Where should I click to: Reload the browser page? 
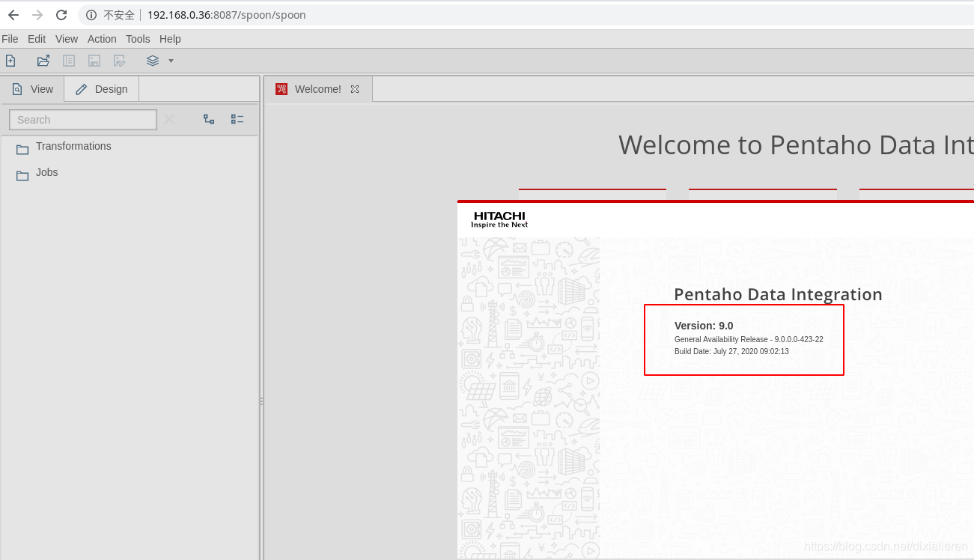[61, 15]
